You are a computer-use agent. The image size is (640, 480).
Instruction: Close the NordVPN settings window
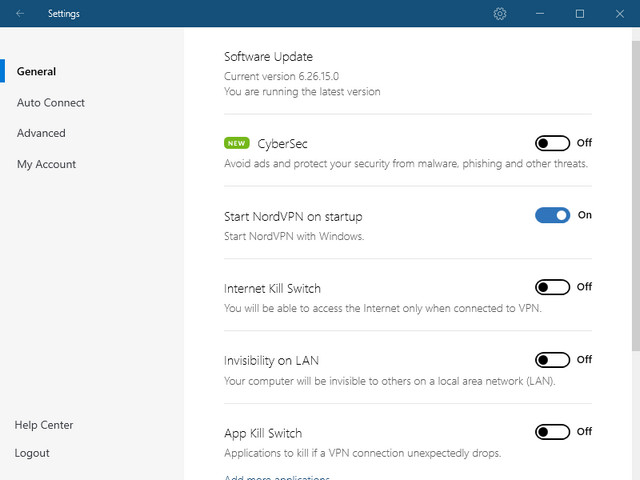(x=619, y=14)
